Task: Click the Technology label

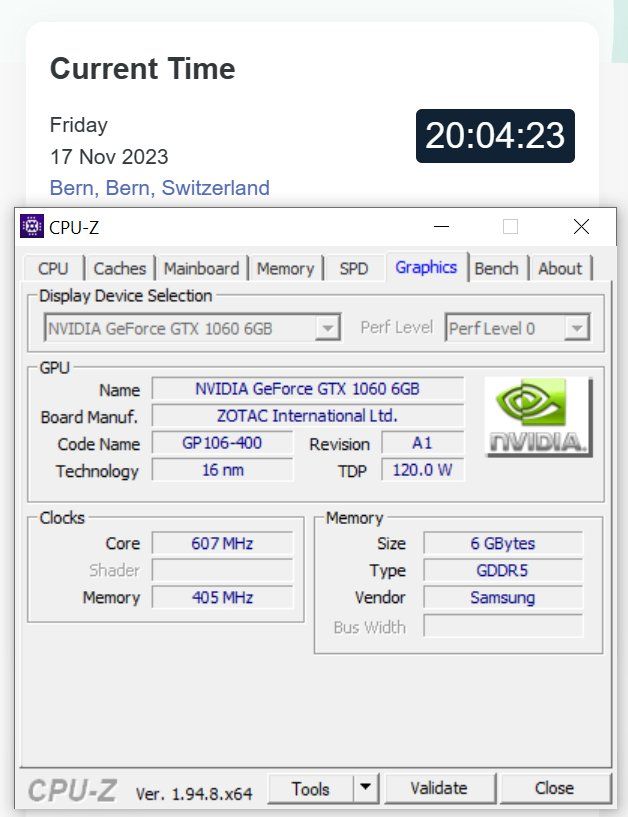Action: pyautogui.click(x=97, y=471)
